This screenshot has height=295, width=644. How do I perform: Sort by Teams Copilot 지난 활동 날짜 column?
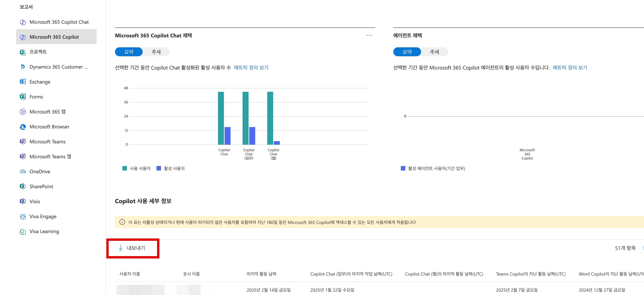pyautogui.click(x=531, y=274)
